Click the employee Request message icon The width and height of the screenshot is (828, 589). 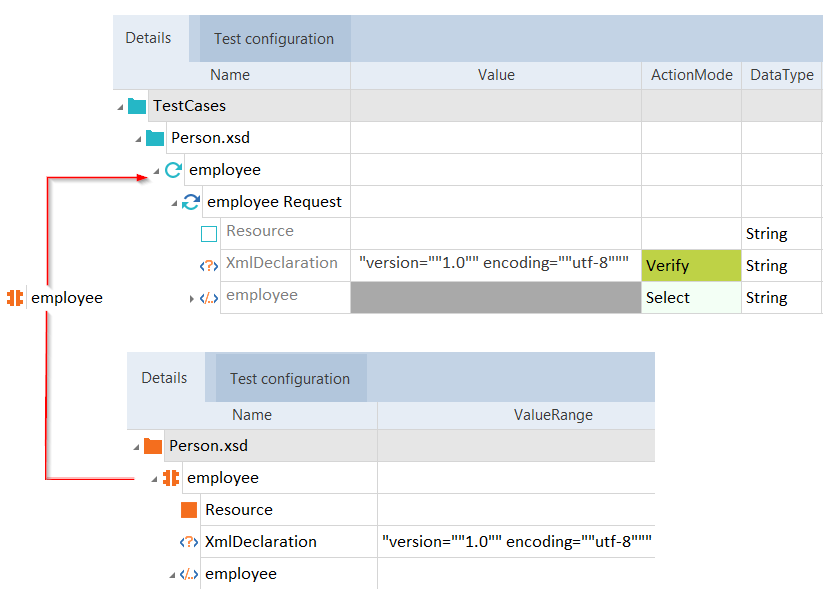[190, 202]
